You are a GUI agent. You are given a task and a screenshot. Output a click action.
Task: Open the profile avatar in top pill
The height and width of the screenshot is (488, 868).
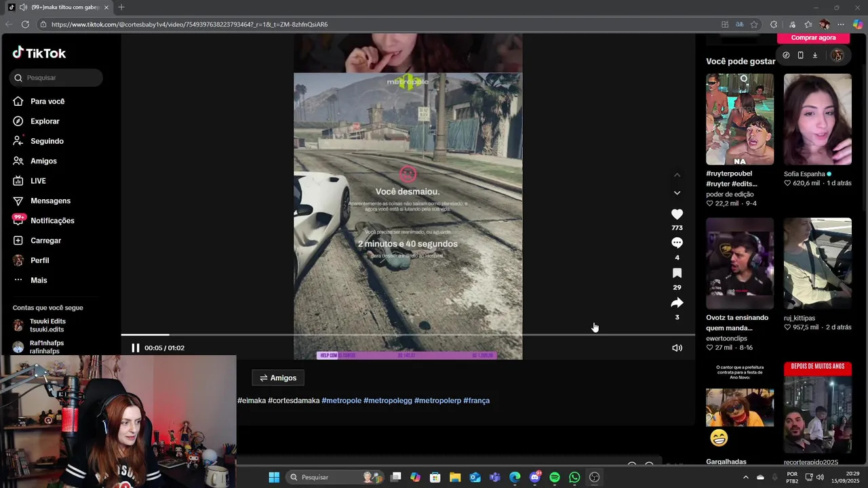837,56
